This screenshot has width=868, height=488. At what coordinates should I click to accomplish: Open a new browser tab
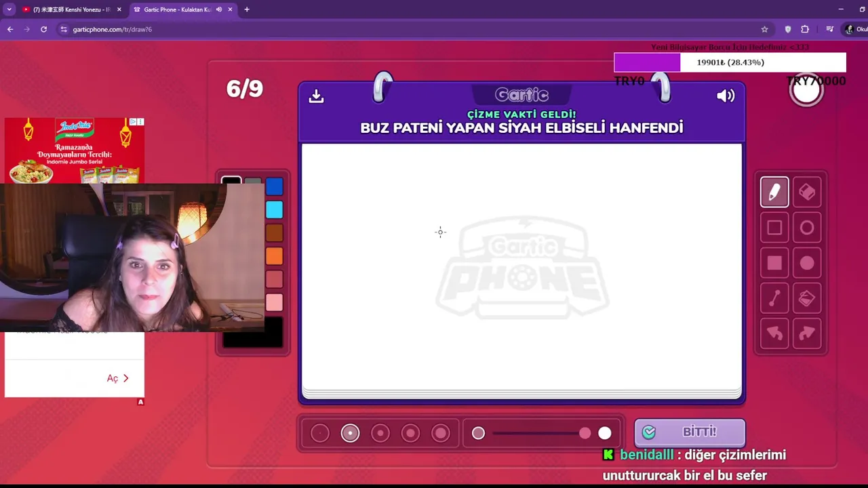click(x=247, y=9)
